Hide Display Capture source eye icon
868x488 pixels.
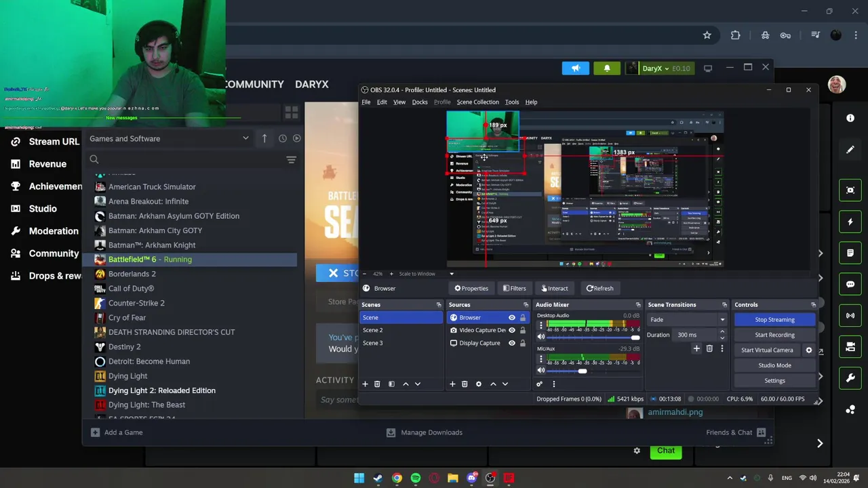[512, 343]
